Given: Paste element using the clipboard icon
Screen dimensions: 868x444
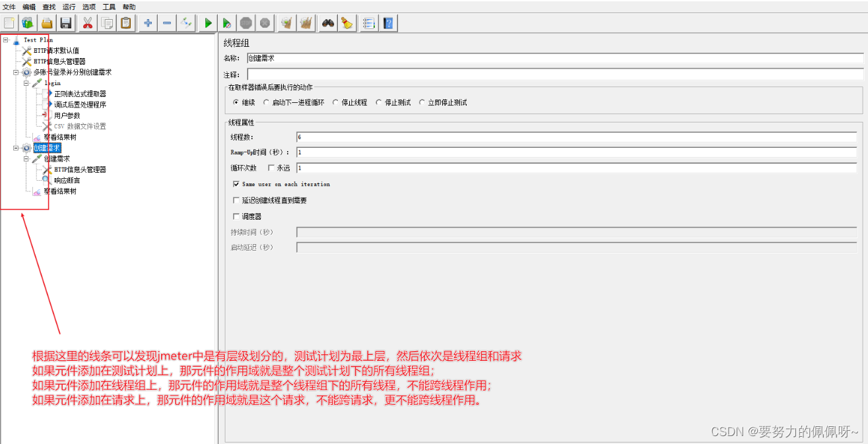Looking at the screenshot, I should [127, 22].
